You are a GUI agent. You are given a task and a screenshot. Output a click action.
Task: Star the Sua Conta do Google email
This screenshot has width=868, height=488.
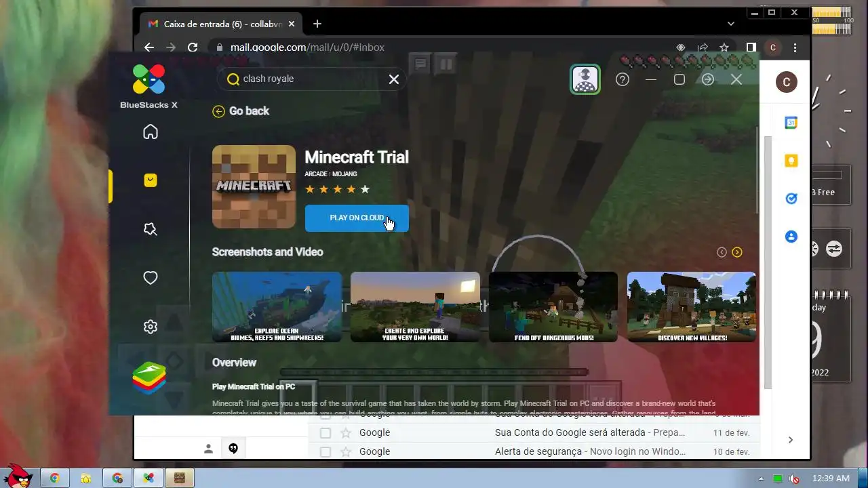[x=346, y=432]
